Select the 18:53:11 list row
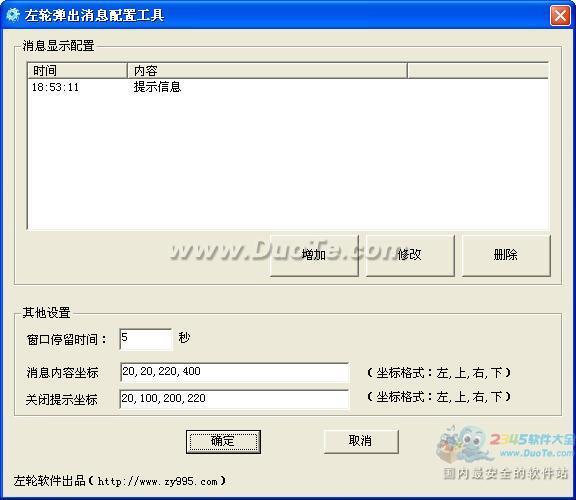 288,87
